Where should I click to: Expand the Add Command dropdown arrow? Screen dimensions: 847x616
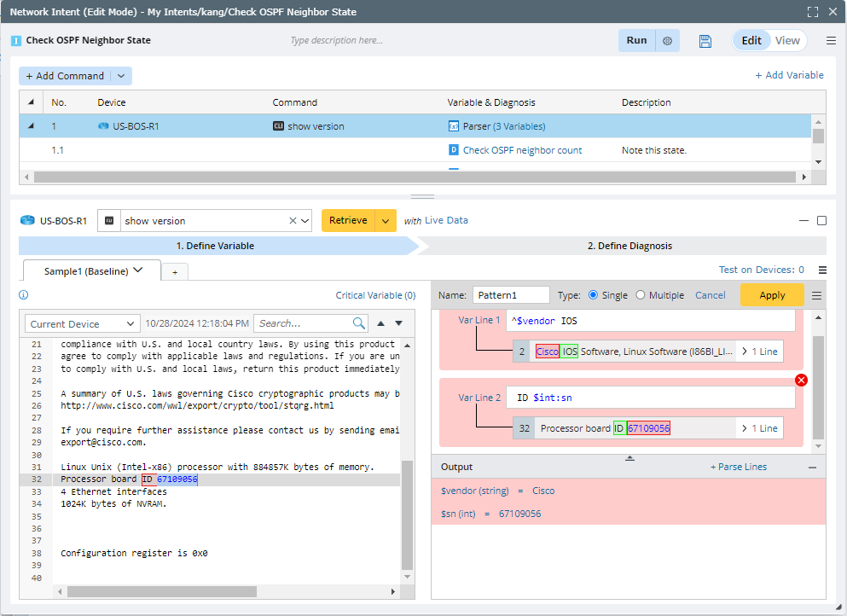click(121, 76)
